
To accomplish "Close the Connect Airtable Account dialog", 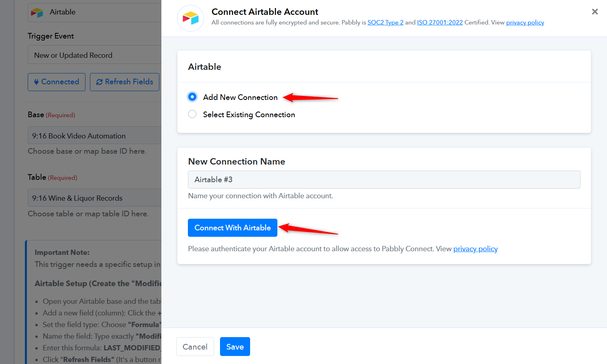I will tap(595, 12).
